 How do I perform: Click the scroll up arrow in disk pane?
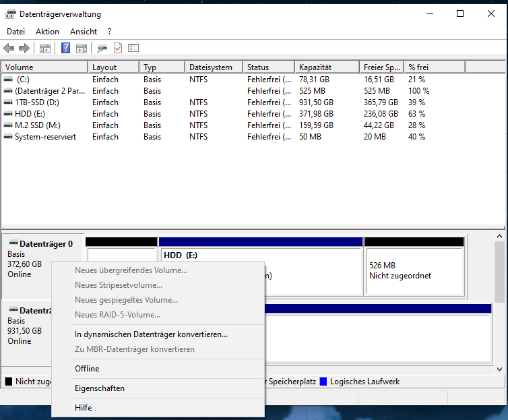(499, 236)
